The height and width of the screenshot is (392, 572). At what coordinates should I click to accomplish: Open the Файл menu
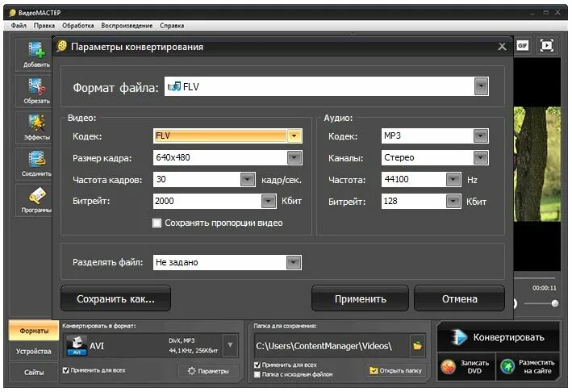[x=19, y=26]
